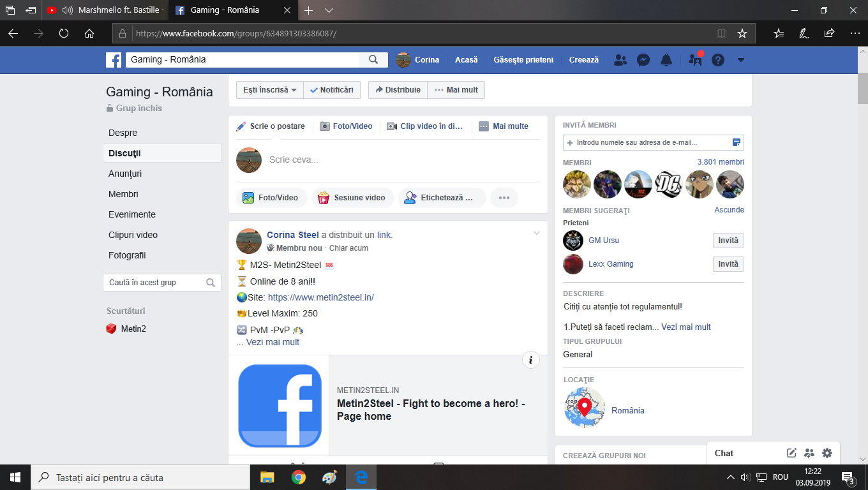
Task: Open the România location link
Action: (x=628, y=411)
